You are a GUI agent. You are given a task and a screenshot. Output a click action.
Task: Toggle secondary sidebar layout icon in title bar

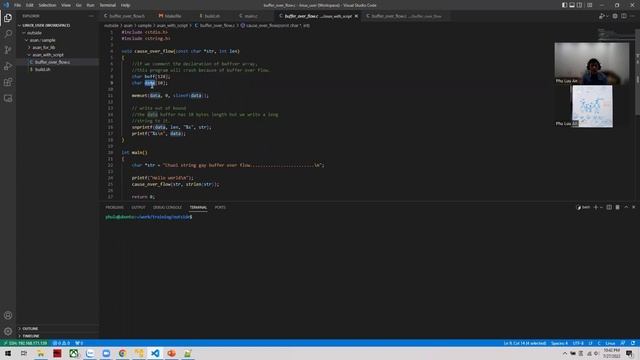click(x=580, y=5)
